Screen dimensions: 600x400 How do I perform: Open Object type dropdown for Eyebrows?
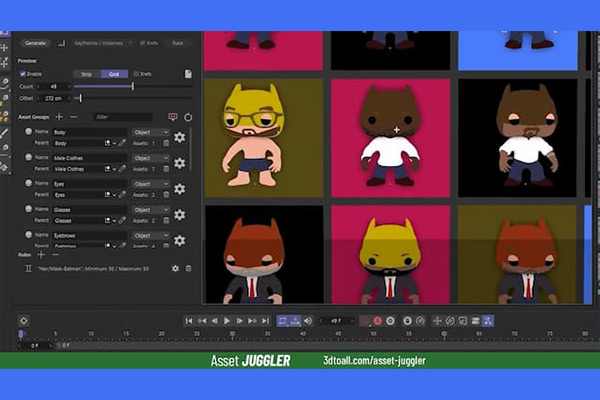coord(151,235)
